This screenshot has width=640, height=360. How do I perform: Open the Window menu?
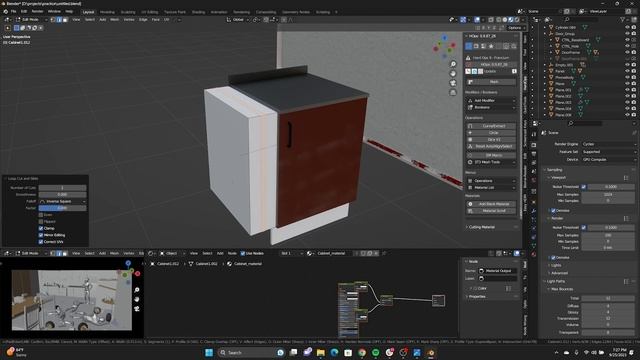54,11
